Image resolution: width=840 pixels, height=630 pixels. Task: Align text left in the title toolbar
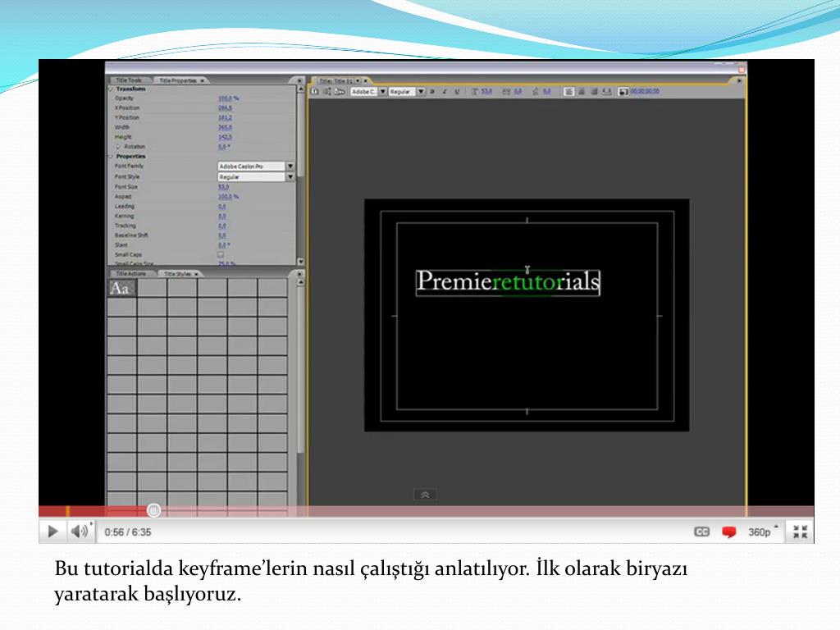tap(569, 92)
